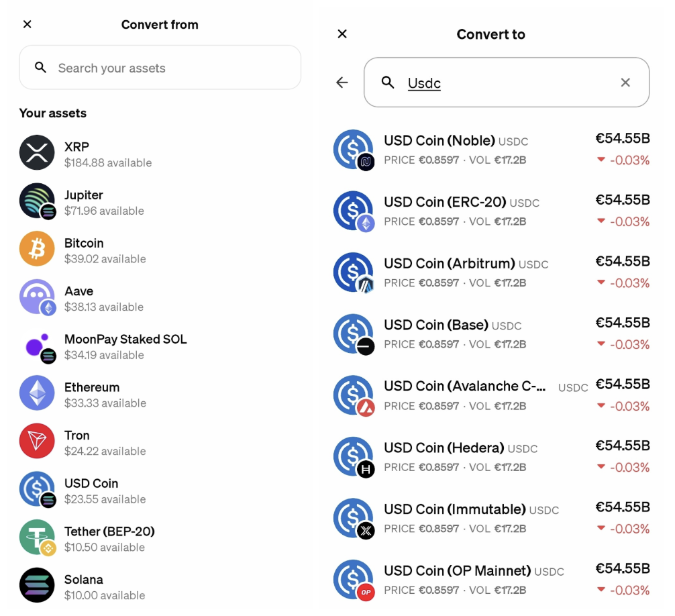675x616 pixels.
Task: Select the USD Coin (Base) title
Action: pyautogui.click(x=436, y=325)
